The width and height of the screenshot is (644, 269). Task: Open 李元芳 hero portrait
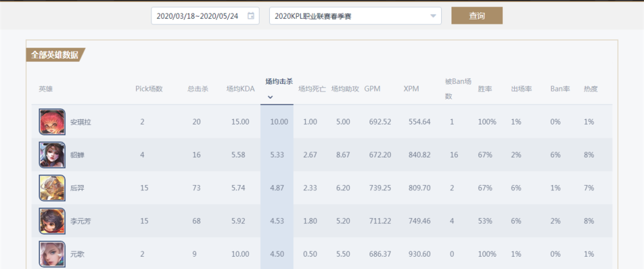tap(52, 221)
